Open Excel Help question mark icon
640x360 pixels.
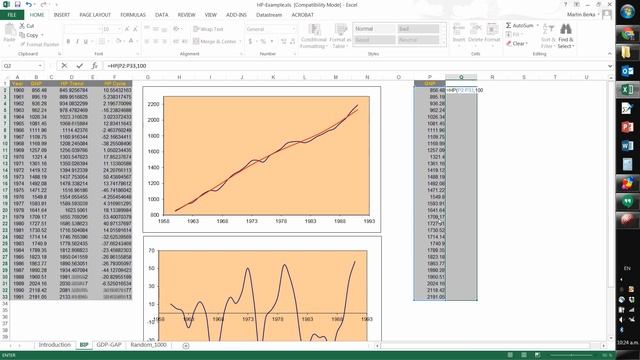coord(566,4)
